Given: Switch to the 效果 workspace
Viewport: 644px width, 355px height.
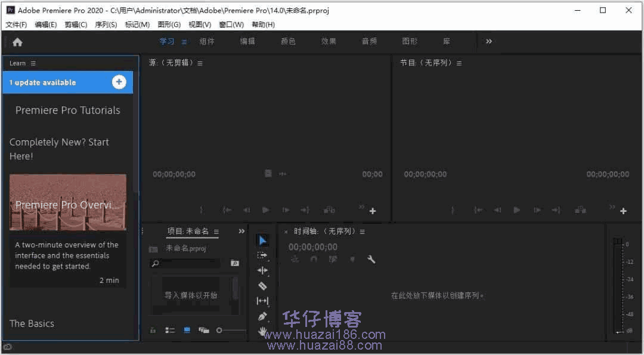Looking at the screenshot, I should click(329, 41).
